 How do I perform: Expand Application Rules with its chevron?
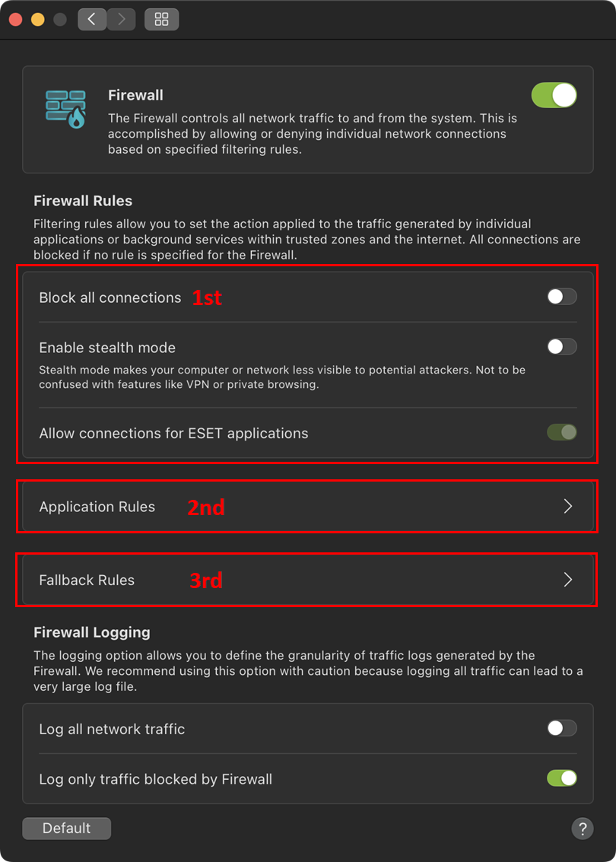(568, 507)
